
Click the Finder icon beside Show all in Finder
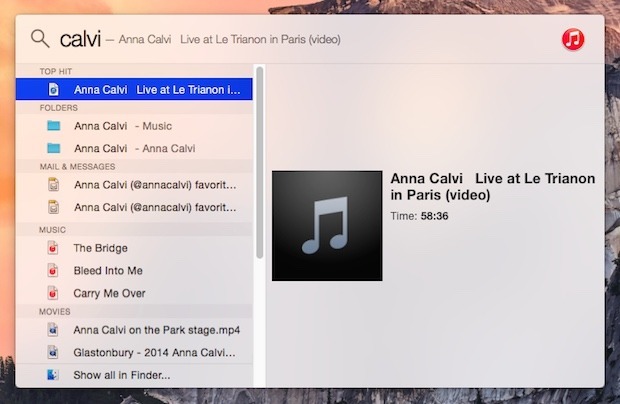(54, 375)
